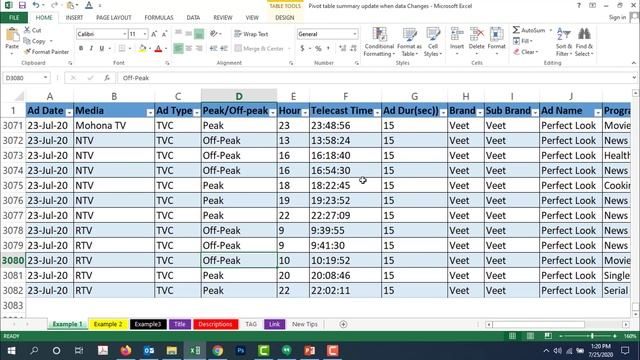Viewport: 640px width, 360px height.
Task: Click Excel icon in Windows taskbar
Action: pyautogui.click(x=195, y=350)
